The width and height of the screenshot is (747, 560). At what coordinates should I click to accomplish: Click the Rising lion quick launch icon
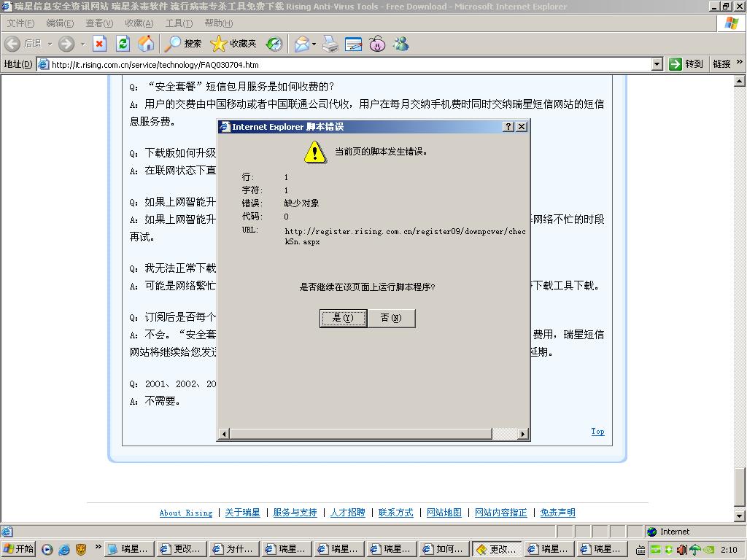click(x=81, y=550)
